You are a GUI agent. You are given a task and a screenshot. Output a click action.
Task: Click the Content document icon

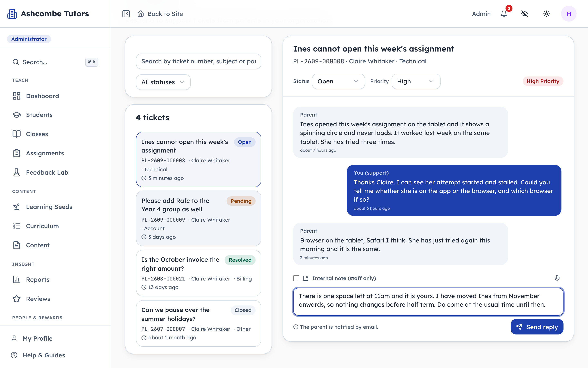point(17,245)
